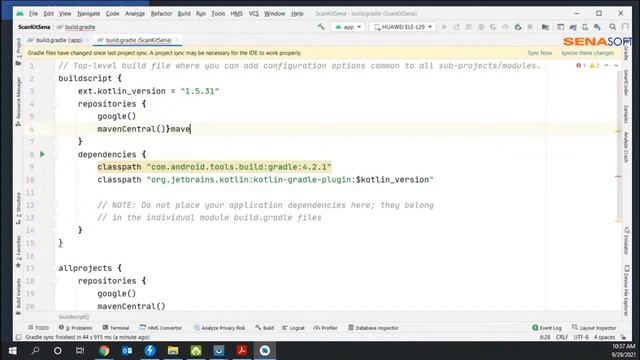This screenshot has height=360, width=640.
Task: Open the HMS Convertor tool window
Action: [x=160, y=328]
